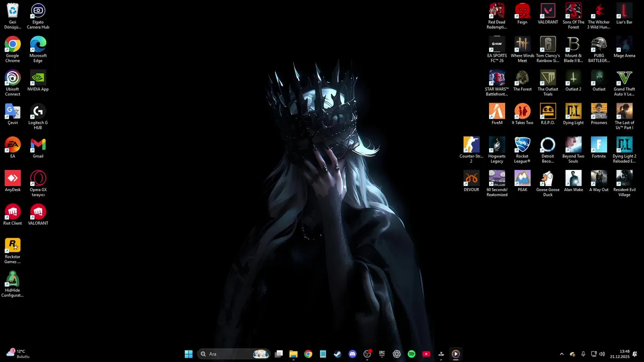This screenshot has height=362, width=644.
Task: Launch Sons Of The Forest
Action: click(x=574, y=17)
